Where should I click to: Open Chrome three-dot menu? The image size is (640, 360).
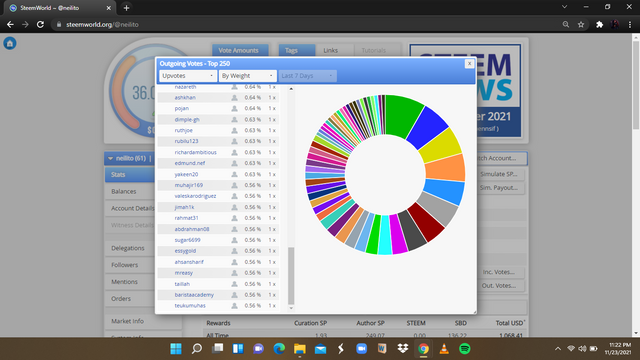pyautogui.click(x=630, y=24)
